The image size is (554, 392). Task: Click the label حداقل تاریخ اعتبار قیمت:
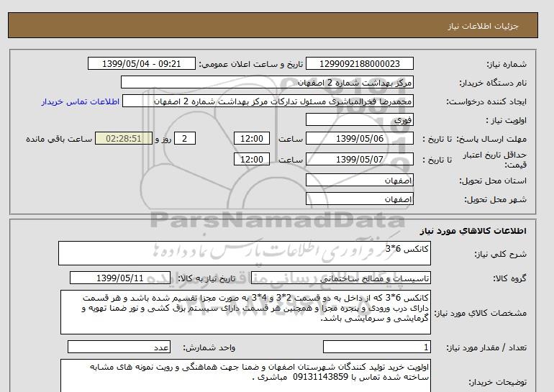495,160
